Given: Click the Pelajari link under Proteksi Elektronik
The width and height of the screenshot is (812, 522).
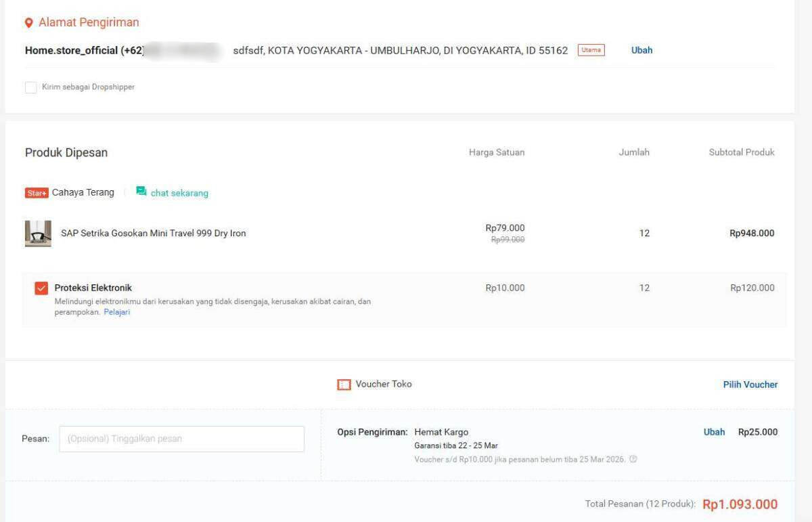Looking at the screenshot, I should [x=116, y=312].
